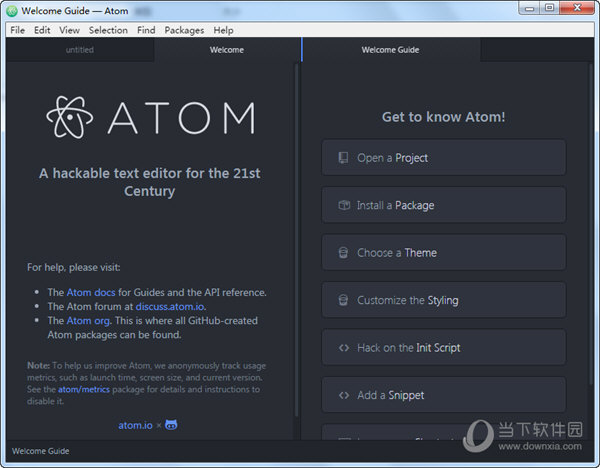Follow the Atom org link

[x=88, y=321]
